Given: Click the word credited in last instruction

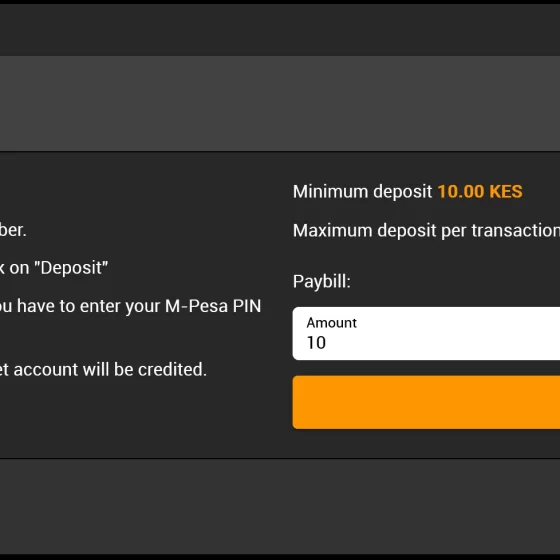Looking at the screenshot, I should [x=172, y=370].
